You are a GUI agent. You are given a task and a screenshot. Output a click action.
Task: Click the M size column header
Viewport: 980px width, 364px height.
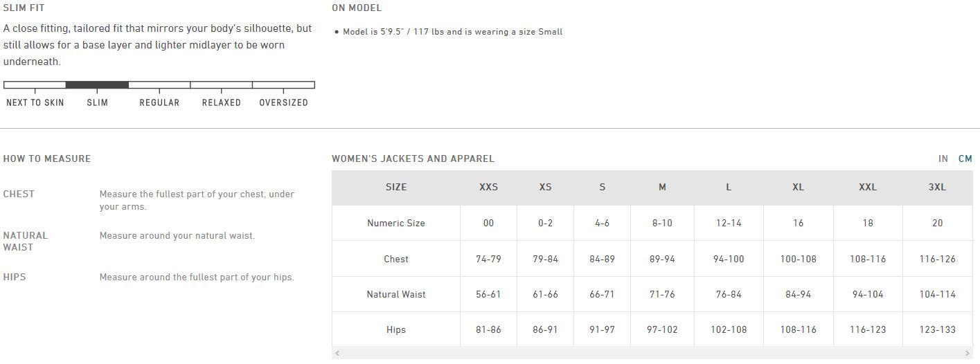tap(662, 188)
